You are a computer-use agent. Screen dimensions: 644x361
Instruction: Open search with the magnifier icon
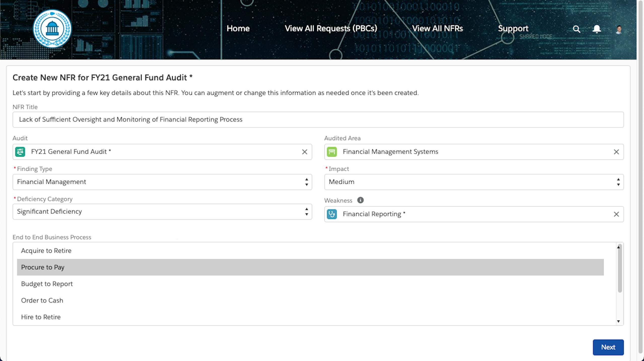coord(576,29)
